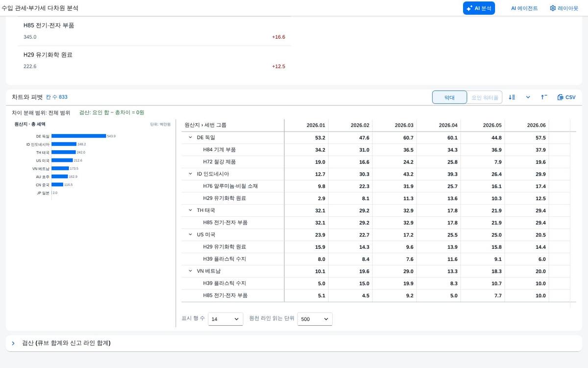Select the DE 독일 bar in chart
The width and height of the screenshot is (588, 368).
(x=79, y=136)
